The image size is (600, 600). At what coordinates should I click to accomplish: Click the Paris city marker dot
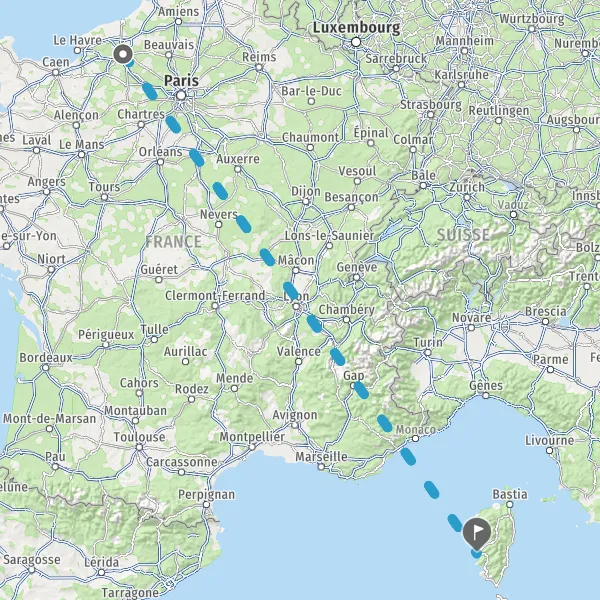pos(181,95)
